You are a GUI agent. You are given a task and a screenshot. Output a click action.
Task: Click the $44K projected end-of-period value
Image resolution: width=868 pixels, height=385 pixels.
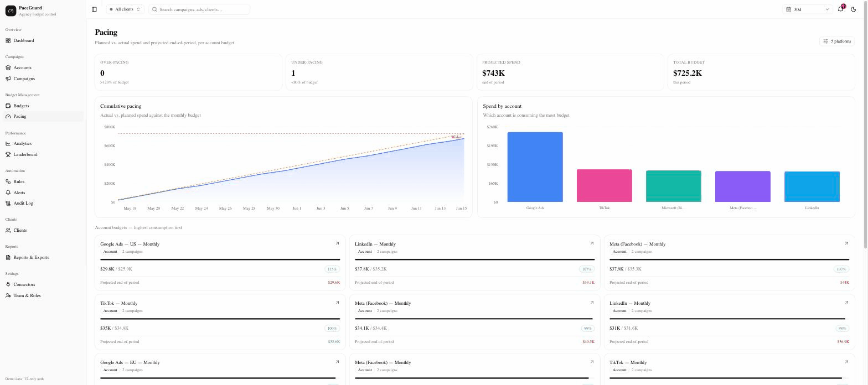pyautogui.click(x=844, y=283)
